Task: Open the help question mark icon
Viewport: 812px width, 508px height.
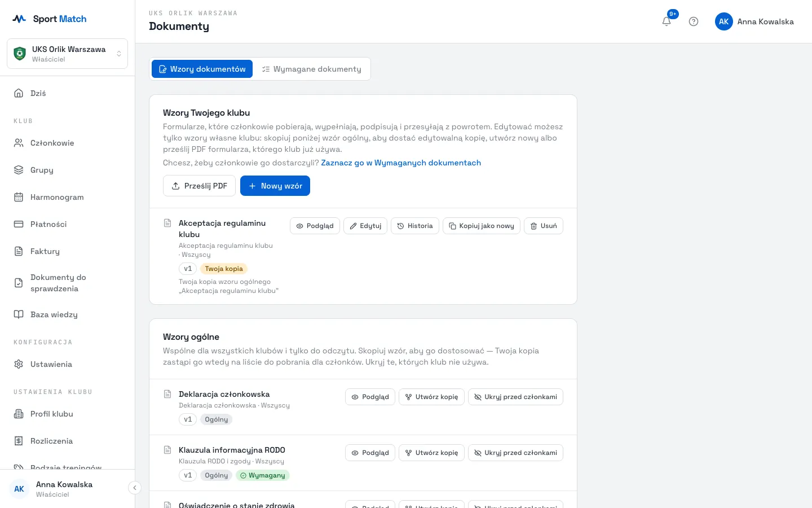Action: (694, 21)
